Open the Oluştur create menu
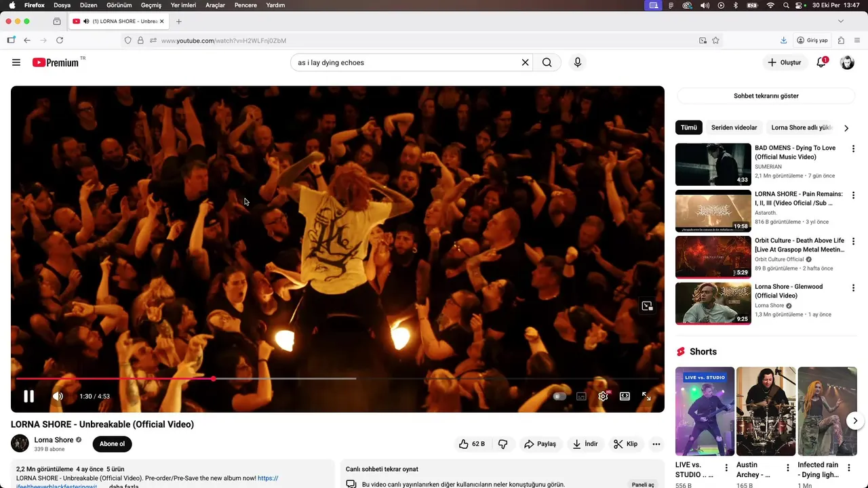The image size is (868, 488). (x=784, y=62)
